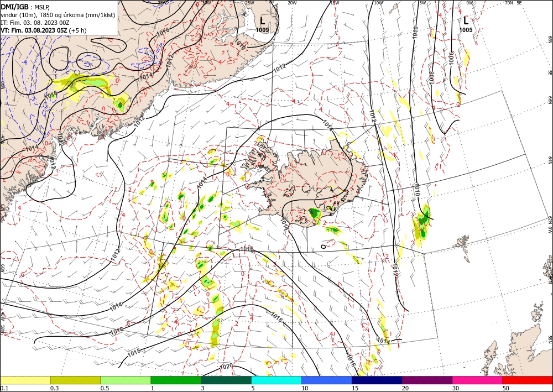
Task: Click the 0.1 legend value
Action: coord(3,388)
